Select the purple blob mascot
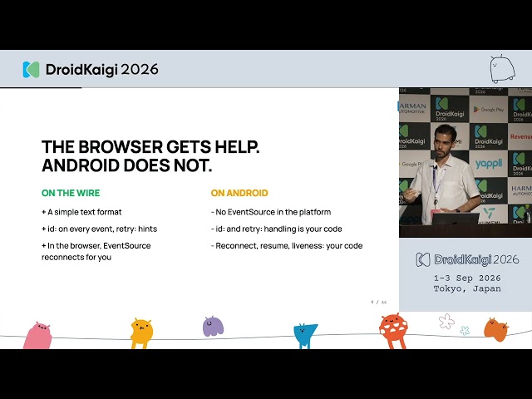532x399 pixels. (x=213, y=327)
